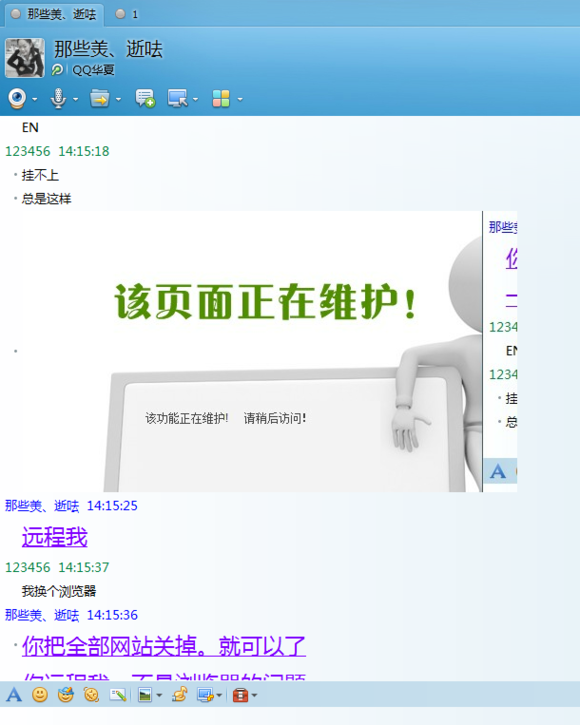This screenshot has height=725, width=580.
Task: Open remote desktop assistance icon
Action: coord(178,98)
